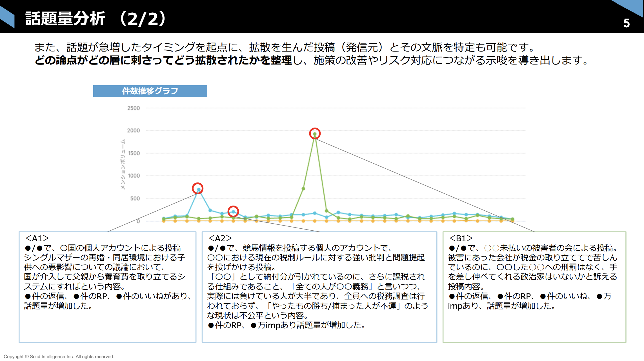Click the red circle on green peak
This screenshot has width=644, height=361.
point(315,133)
